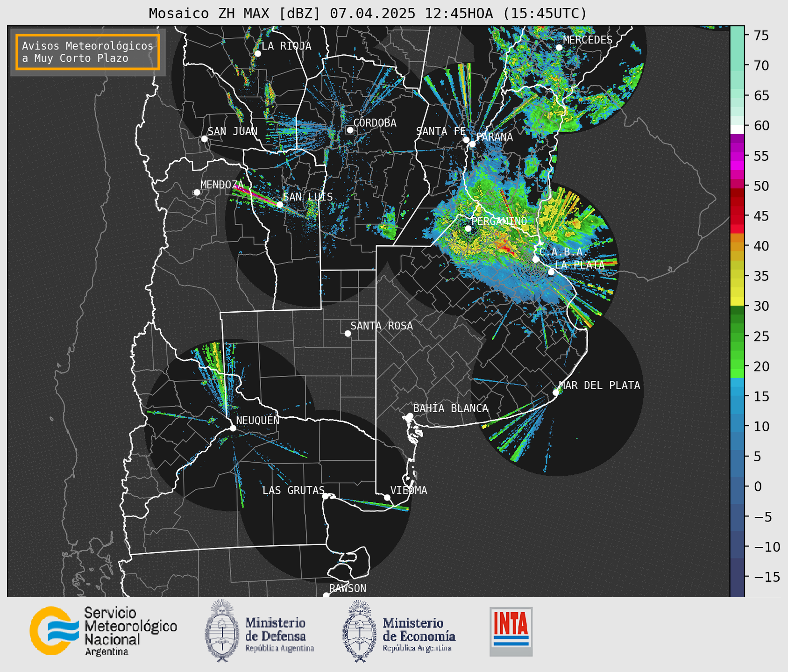788x672 pixels.
Task: Click the Paraná city marker dot
Action: (x=472, y=144)
